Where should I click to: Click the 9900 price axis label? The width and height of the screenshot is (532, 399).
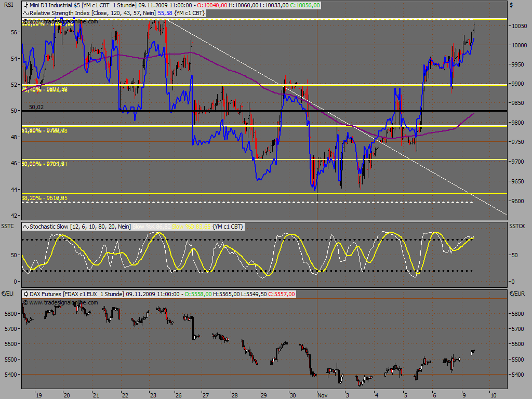point(518,84)
